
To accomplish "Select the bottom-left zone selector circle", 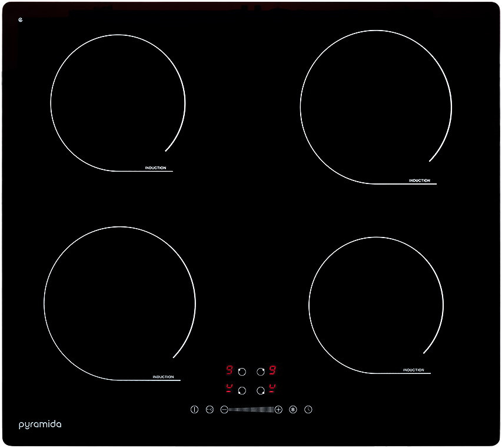I will click(241, 390).
